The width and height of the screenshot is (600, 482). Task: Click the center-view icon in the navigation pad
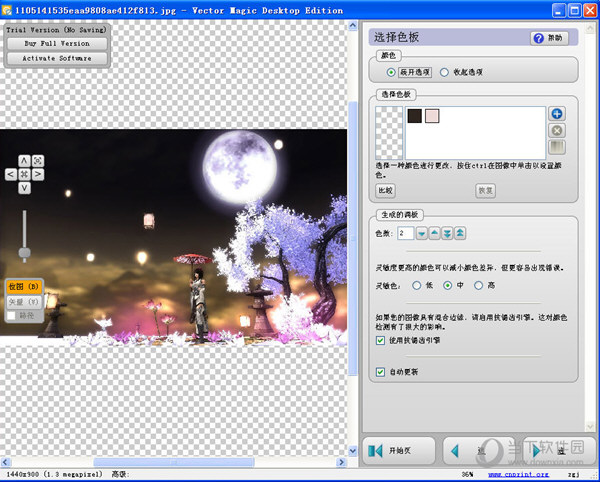tap(24, 174)
